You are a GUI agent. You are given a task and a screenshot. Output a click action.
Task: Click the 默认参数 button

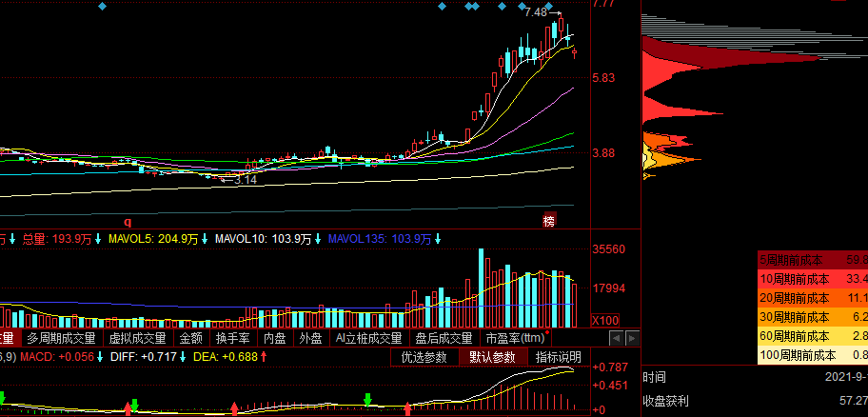coord(493,357)
